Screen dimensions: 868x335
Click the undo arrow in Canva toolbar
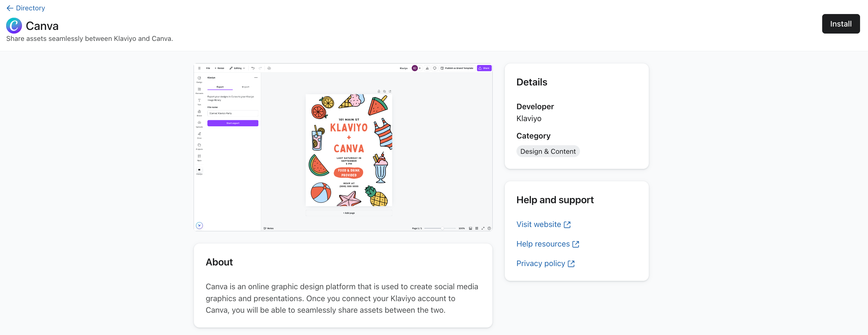(253, 68)
